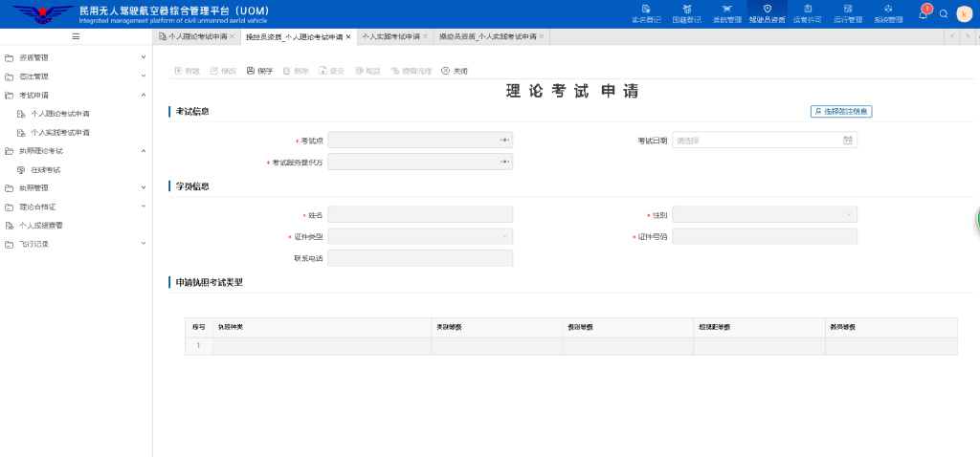This screenshot has width=980, height=457.
Task: Expand the 飞行记录 sidebar group
Action: tap(77, 244)
